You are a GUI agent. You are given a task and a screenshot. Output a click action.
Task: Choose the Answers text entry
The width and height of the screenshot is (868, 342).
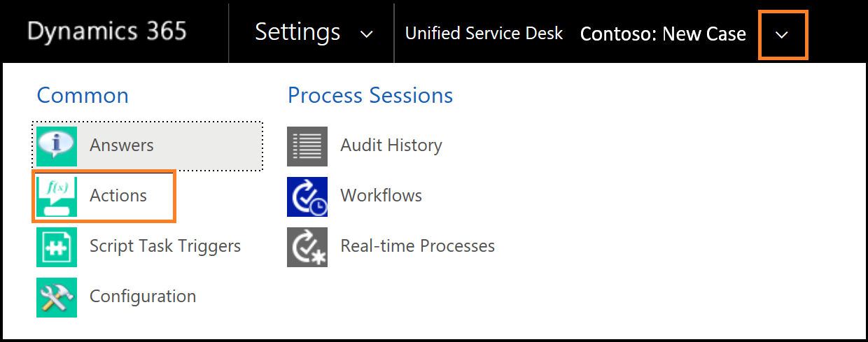tap(122, 145)
